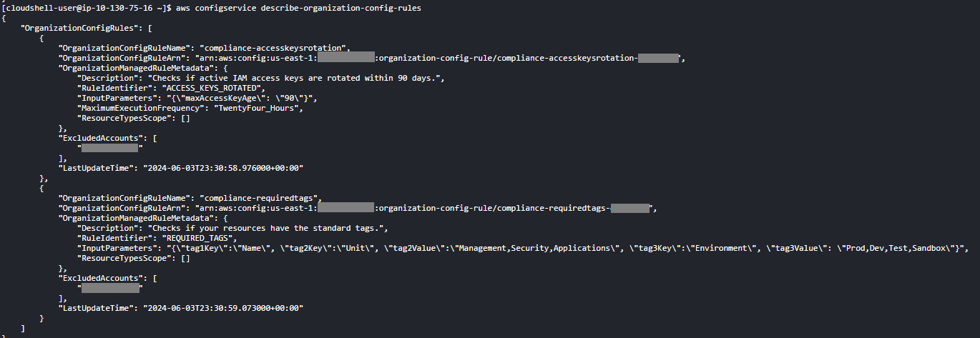Screen dimensions: 980x338
Task: Select the "compliance-requiredtags" rule name value
Action: point(261,198)
